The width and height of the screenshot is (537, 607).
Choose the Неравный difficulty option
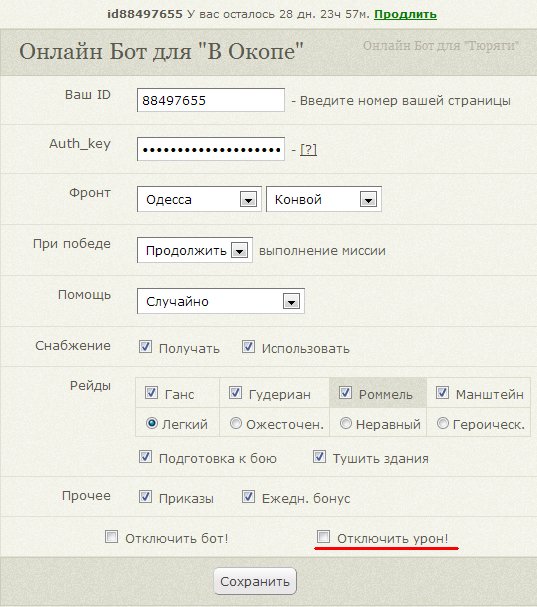click(x=345, y=423)
